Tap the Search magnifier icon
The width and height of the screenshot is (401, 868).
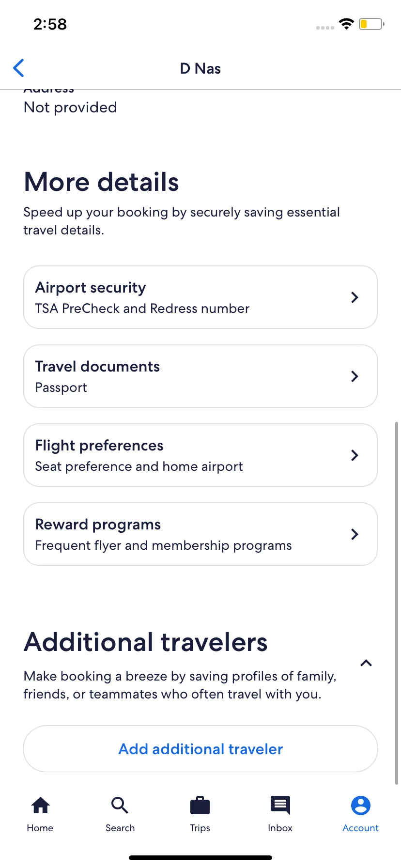pyautogui.click(x=120, y=805)
